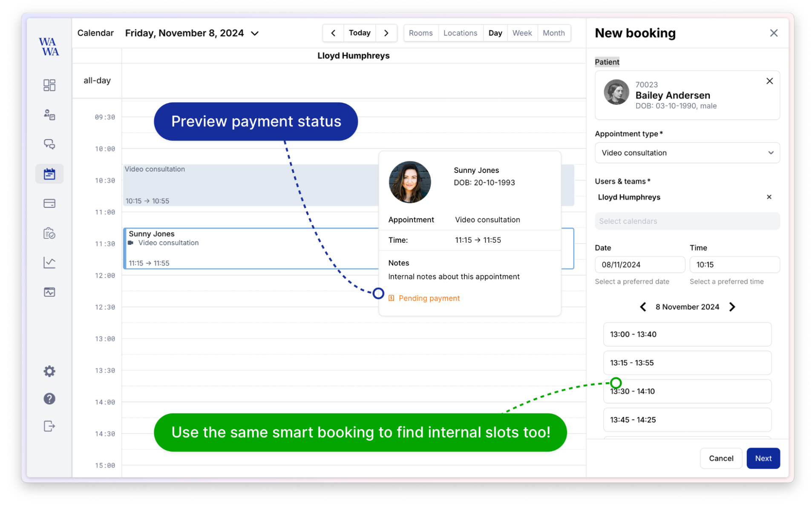This screenshot has height=505, width=812.
Task: Open the clipboard tasks sidebar icon
Action: [49, 233]
